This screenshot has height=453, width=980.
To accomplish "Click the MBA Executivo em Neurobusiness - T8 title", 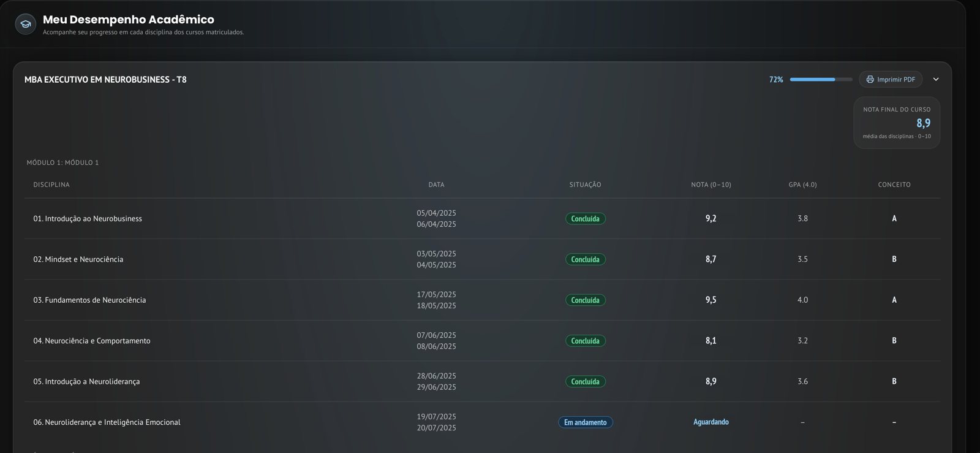I will (x=105, y=80).
